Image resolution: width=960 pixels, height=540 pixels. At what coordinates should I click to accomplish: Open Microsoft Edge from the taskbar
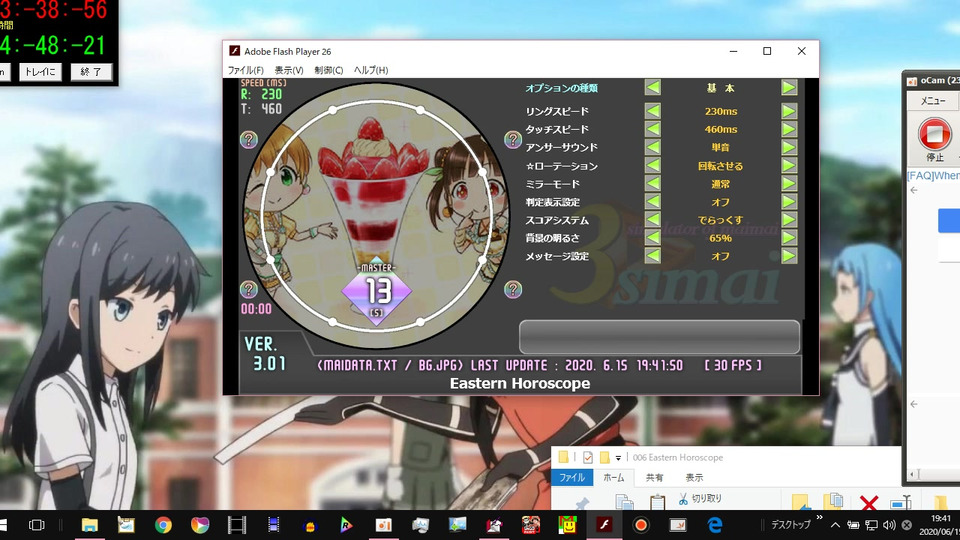click(x=714, y=525)
